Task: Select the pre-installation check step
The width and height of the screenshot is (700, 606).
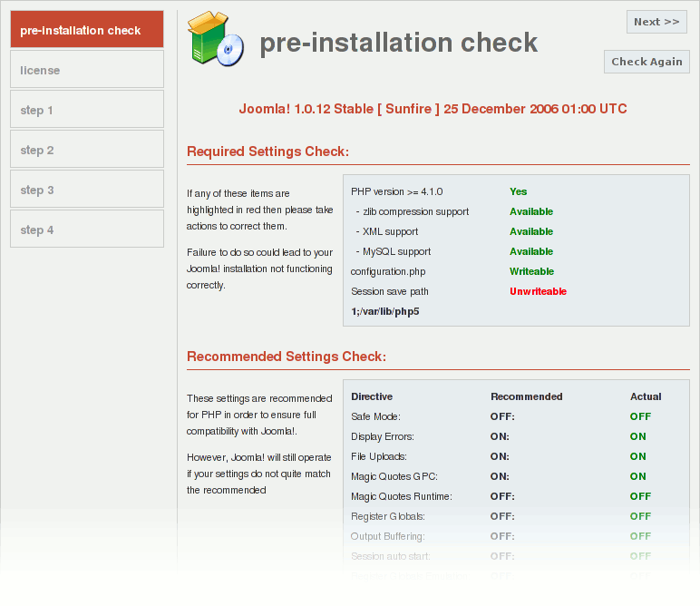Action: pyautogui.click(x=87, y=29)
